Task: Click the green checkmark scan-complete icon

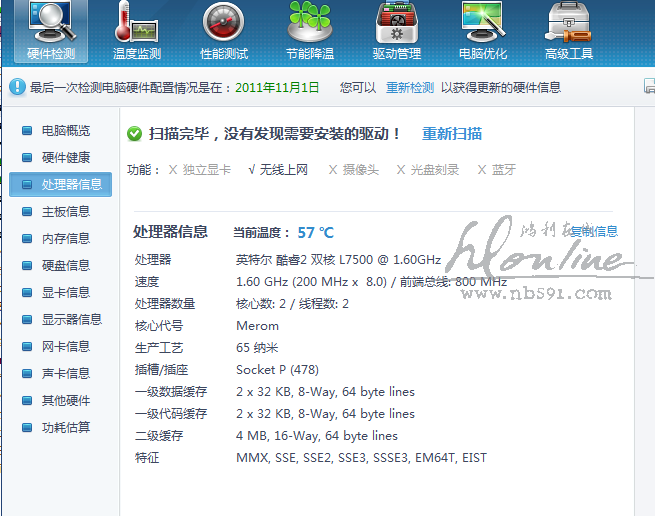Action: (135, 134)
